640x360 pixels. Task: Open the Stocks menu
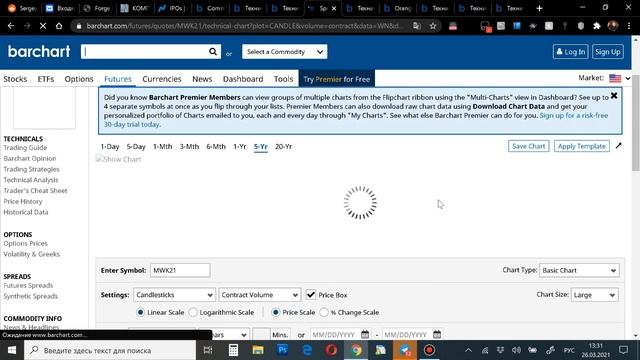pos(15,79)
